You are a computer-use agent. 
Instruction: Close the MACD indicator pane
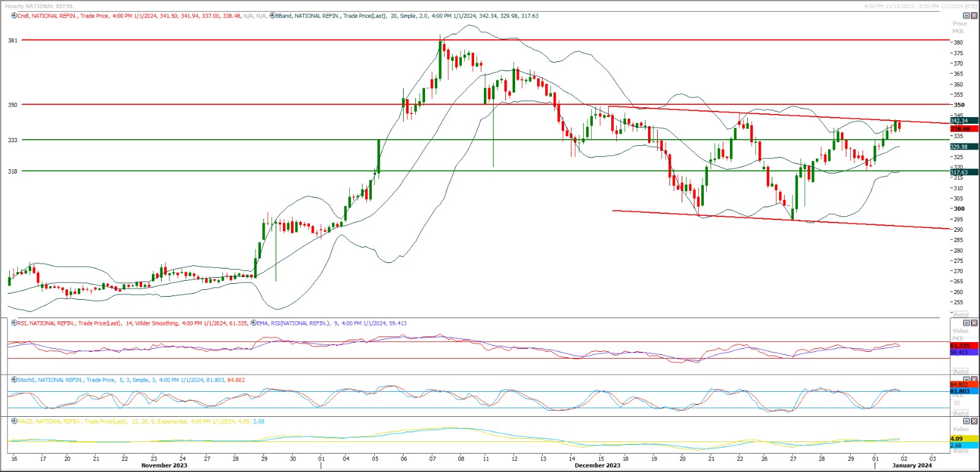(x=974, y=422)
